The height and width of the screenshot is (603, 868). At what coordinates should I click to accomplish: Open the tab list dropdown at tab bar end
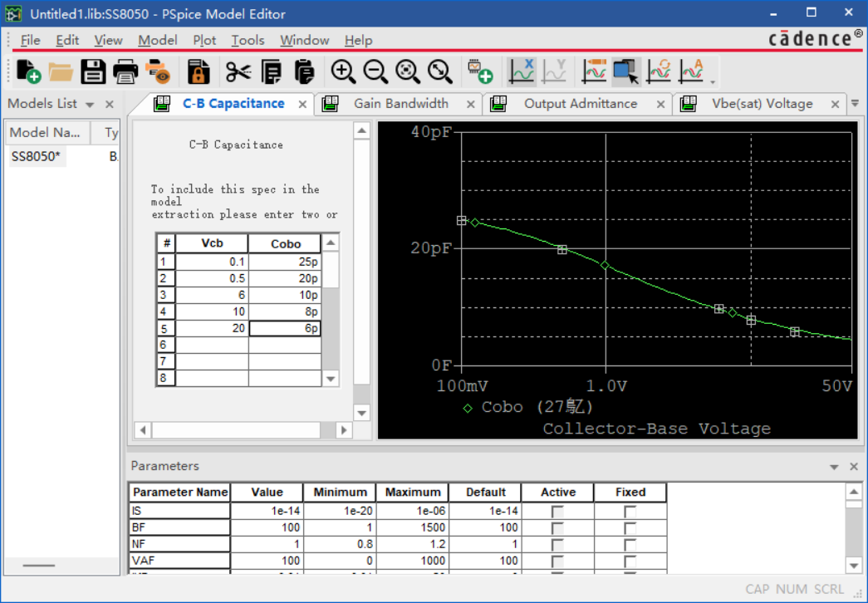pyautogui.click(x=855, y=104)
